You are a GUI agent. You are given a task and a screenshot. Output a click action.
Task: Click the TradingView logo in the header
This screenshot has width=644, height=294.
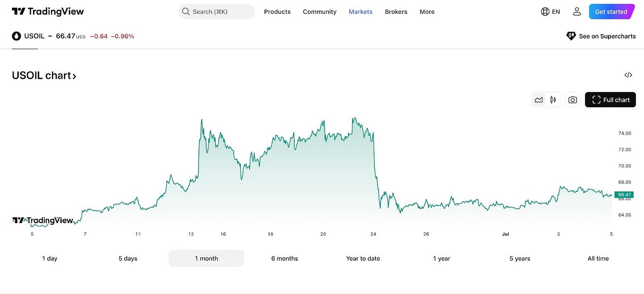point(47,11)
